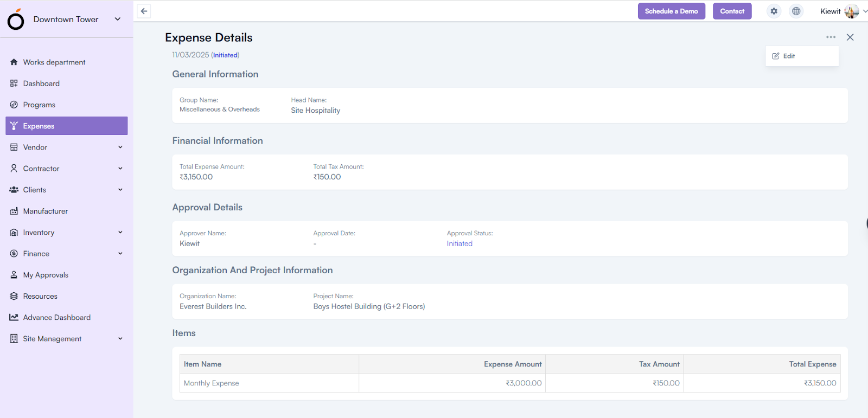Click the Site Hospitality head name
868x418 pixels.
[x=315, y=110]
